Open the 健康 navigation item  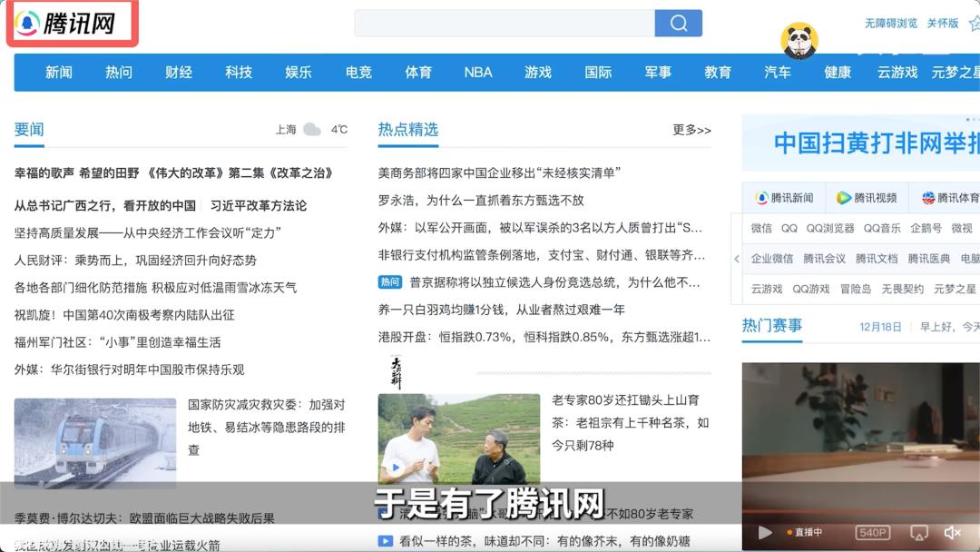point(838,73)
